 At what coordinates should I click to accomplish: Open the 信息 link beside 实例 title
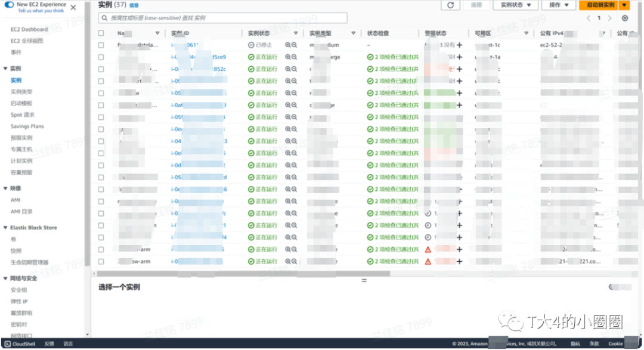point(134,5)
